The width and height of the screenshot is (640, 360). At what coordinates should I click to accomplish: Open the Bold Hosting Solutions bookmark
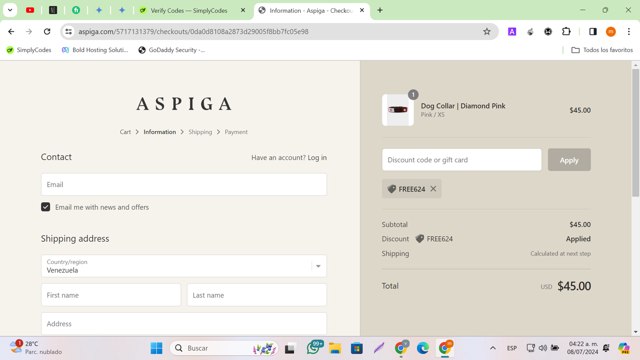[95, 50]
